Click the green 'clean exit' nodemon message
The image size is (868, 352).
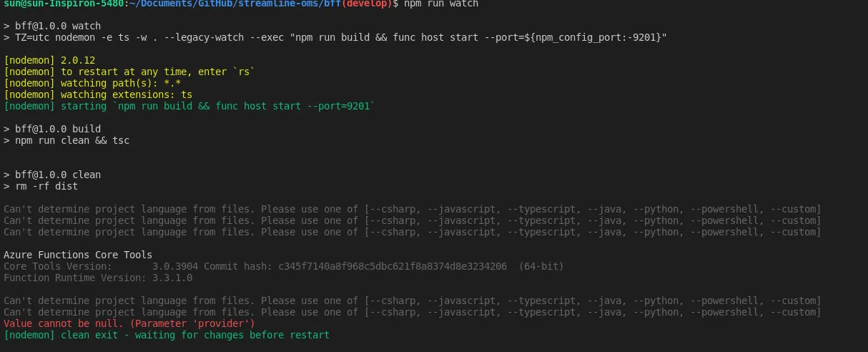pos(167,335)
